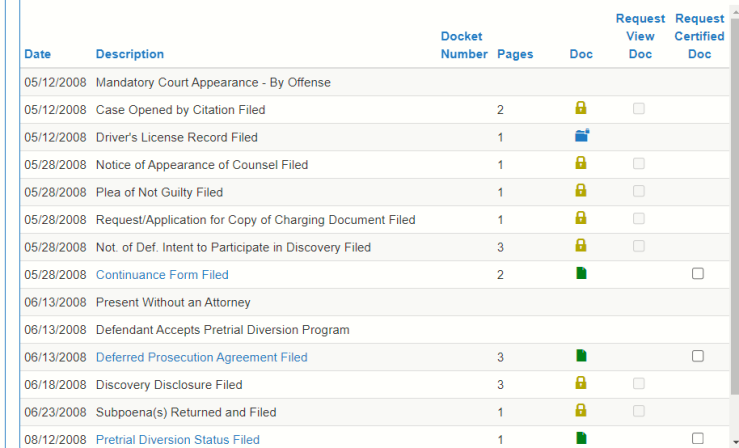Click lock icon for Discovery Disclosure Filed
Image resolution: width=739 pixels, height=448 pixels.
point(581,383)
